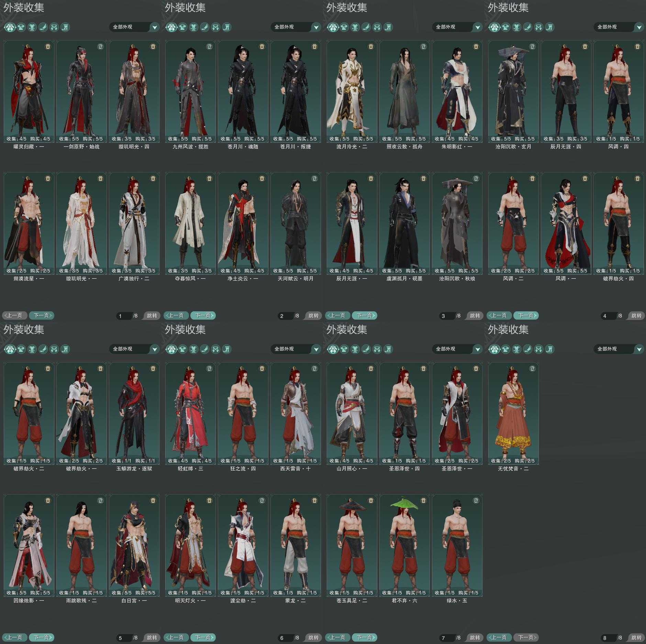
Task: Click 上一页 on the page 6 panel
Action: pos(176,637)
